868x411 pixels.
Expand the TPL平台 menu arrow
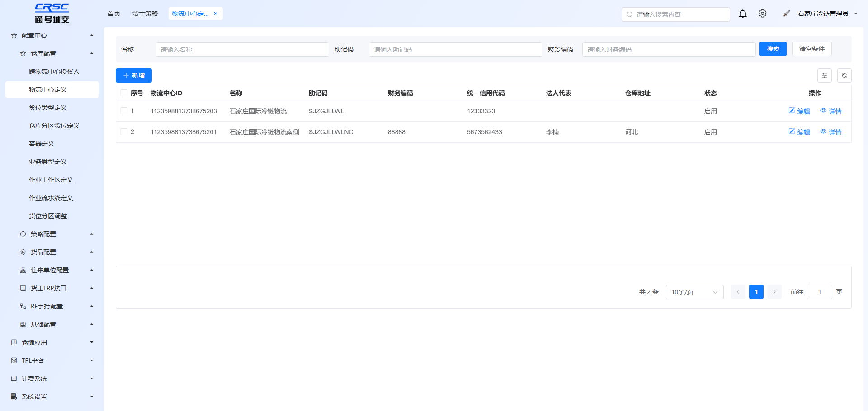click(x=92, y=360)
